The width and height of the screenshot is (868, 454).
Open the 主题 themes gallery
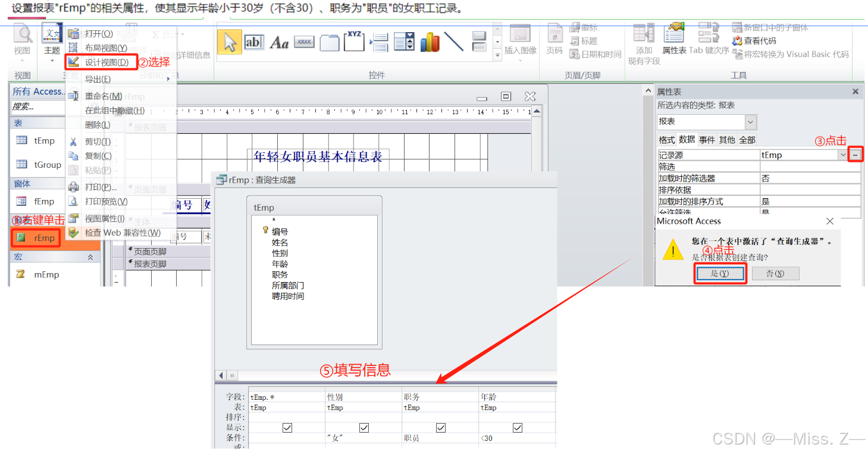click(52, 42)
